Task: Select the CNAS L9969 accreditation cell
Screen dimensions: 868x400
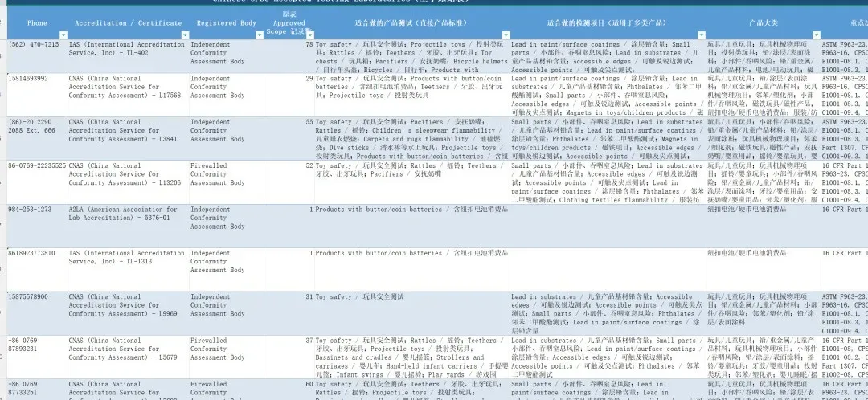Action: pos(129,313)
